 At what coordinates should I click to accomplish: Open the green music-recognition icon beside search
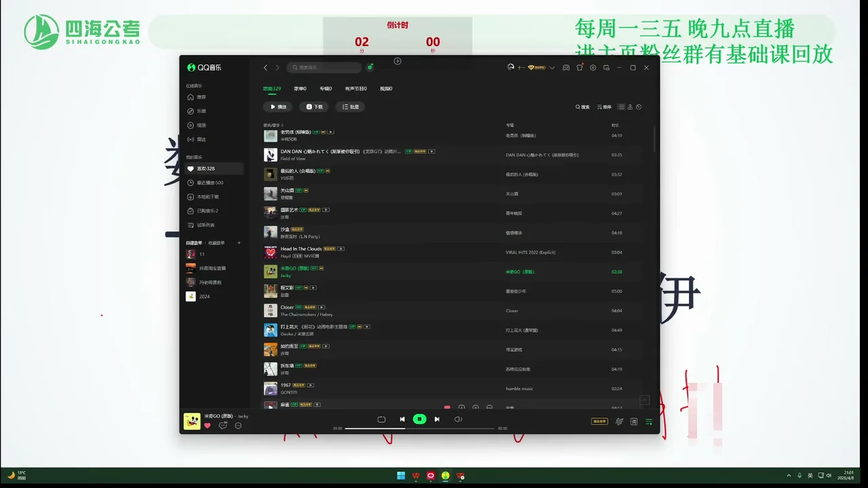click(370, 67)
